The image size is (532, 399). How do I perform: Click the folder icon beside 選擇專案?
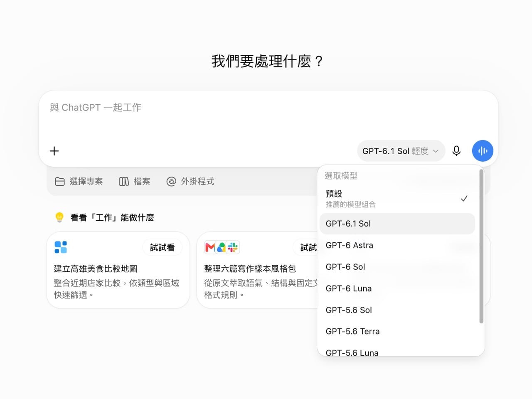[60, 182]
